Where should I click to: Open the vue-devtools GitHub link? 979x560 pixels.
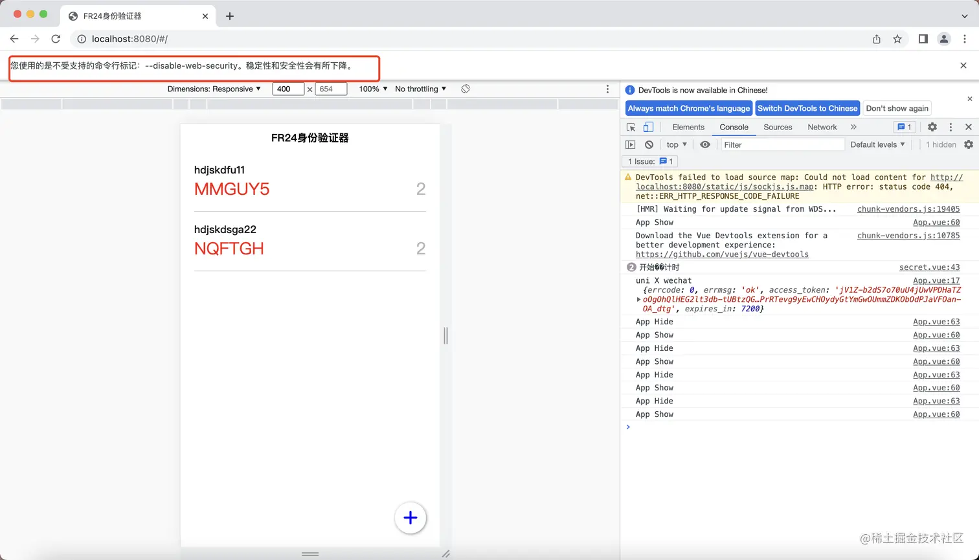click(x=722, y=254)
